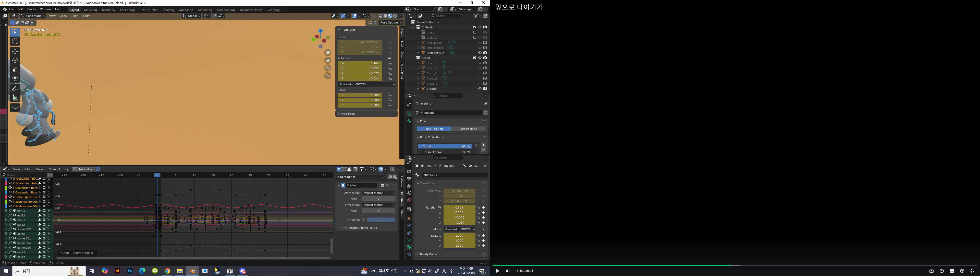The height and width of the screenshot is (276, 980).
Task: Open the Channel menu in Graph Editor
Action: tap(54, 169)
